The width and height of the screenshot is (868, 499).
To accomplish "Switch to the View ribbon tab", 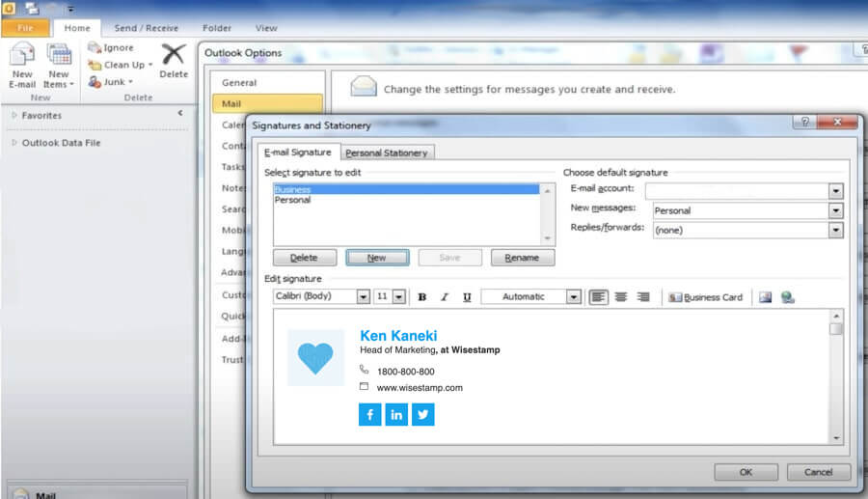I will [x=266, y=28].
